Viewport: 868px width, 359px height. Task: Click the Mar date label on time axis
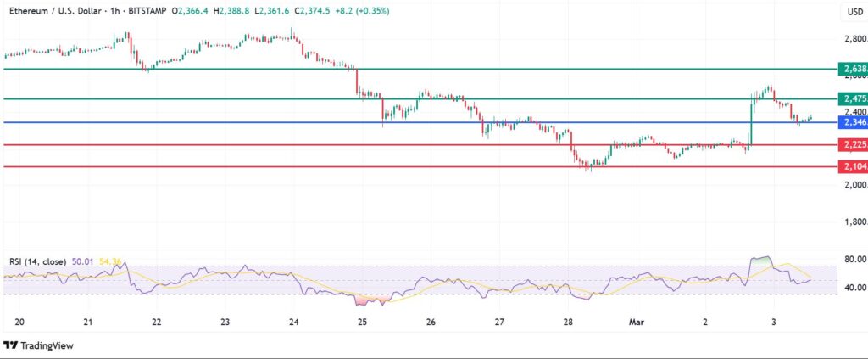coord(639,323)
